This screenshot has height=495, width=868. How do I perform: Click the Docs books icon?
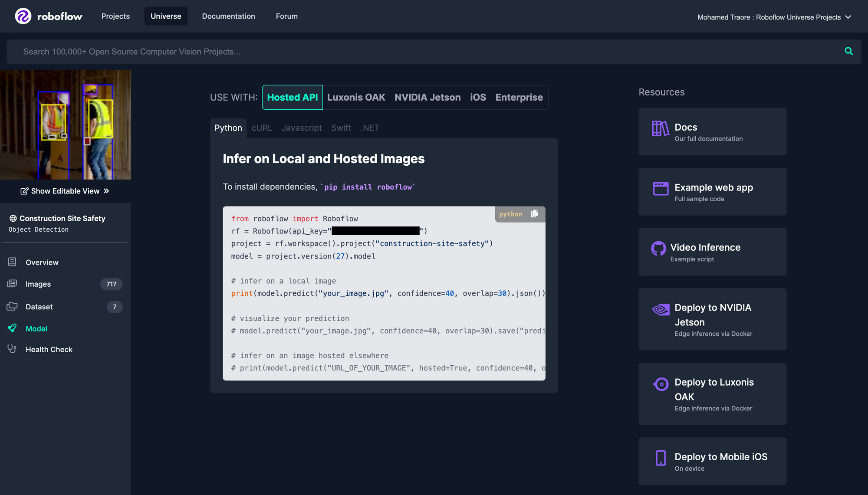(660, 128)
